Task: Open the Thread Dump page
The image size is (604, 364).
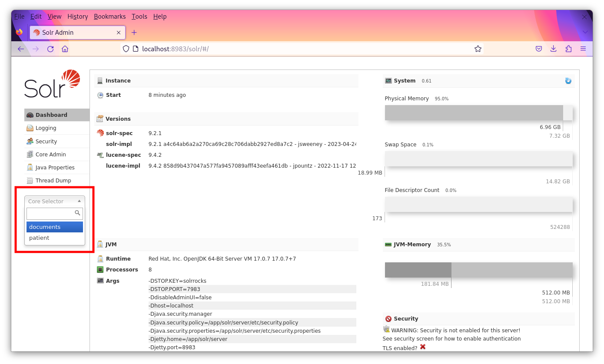Action: point(57,180)
